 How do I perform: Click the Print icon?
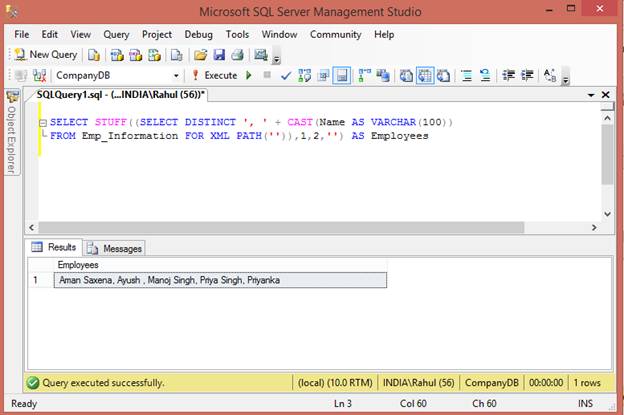[x=238, y=55]
